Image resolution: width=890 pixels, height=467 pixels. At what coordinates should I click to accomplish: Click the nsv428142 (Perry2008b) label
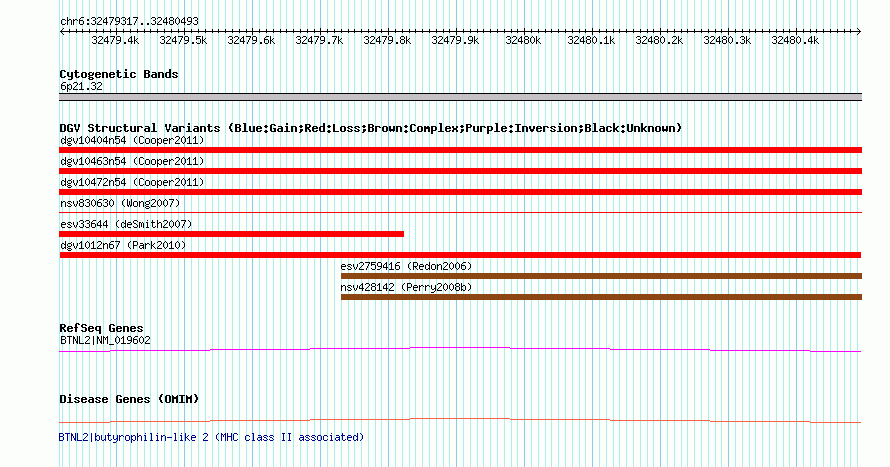pyautogui.click(x=406, y=287)
